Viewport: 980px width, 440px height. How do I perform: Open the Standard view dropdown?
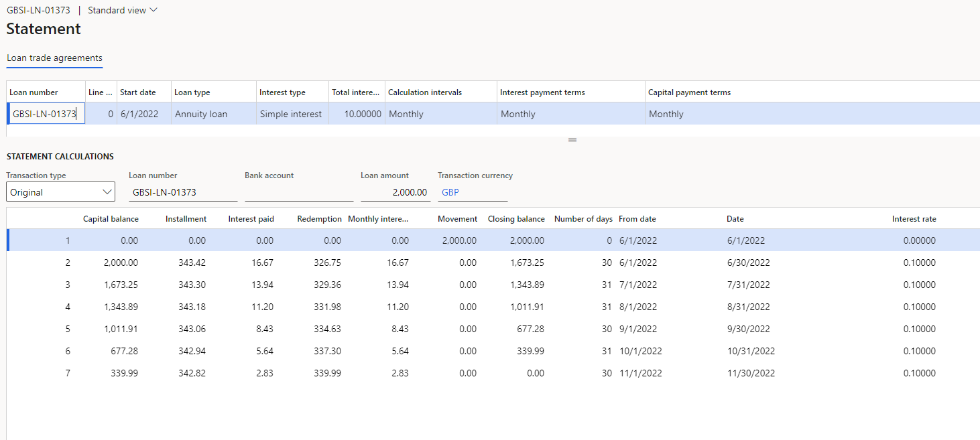coord(123,11)
